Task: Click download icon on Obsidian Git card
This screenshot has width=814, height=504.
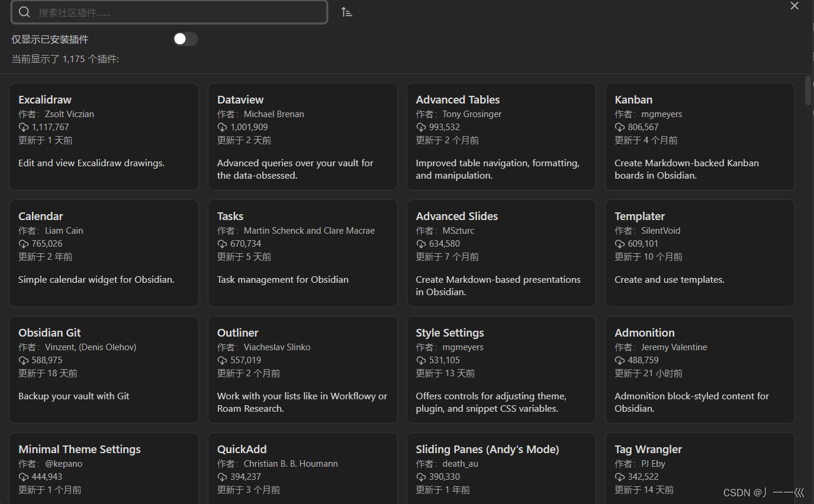Action: 24,360
